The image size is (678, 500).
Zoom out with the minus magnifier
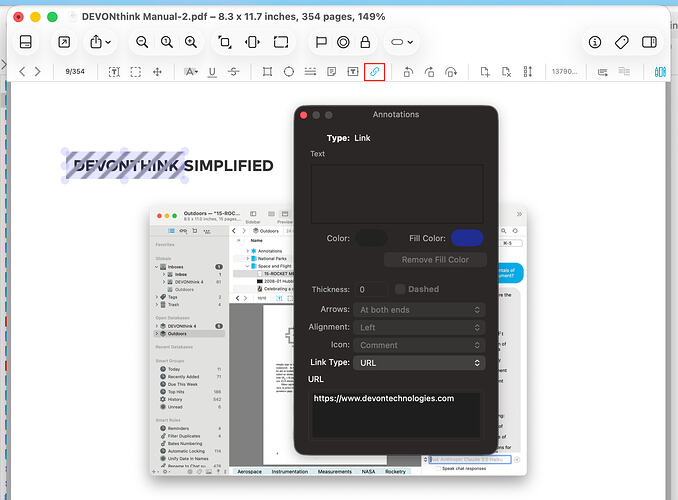point(142,42)
